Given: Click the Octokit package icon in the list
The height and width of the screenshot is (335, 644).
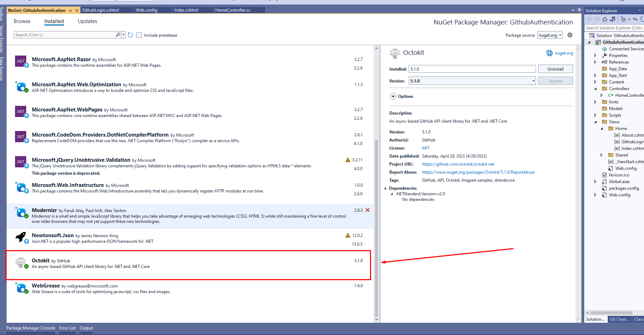Looking at the screenshot, I should tap(21, 262).
